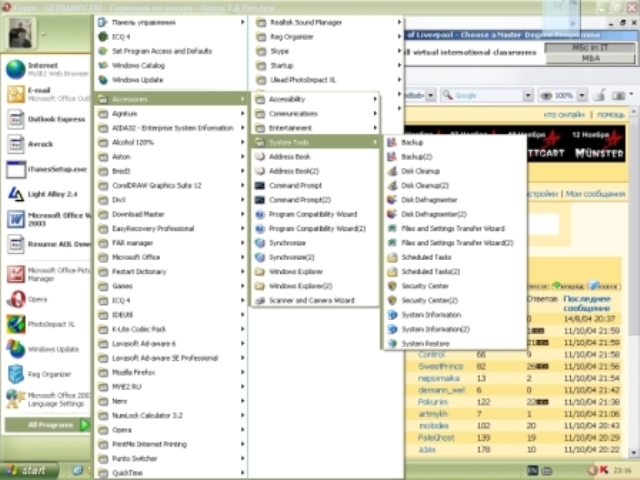Expand the Microsoft Office folder
This screenshot has height=480, width=640.
click(171, 258)
